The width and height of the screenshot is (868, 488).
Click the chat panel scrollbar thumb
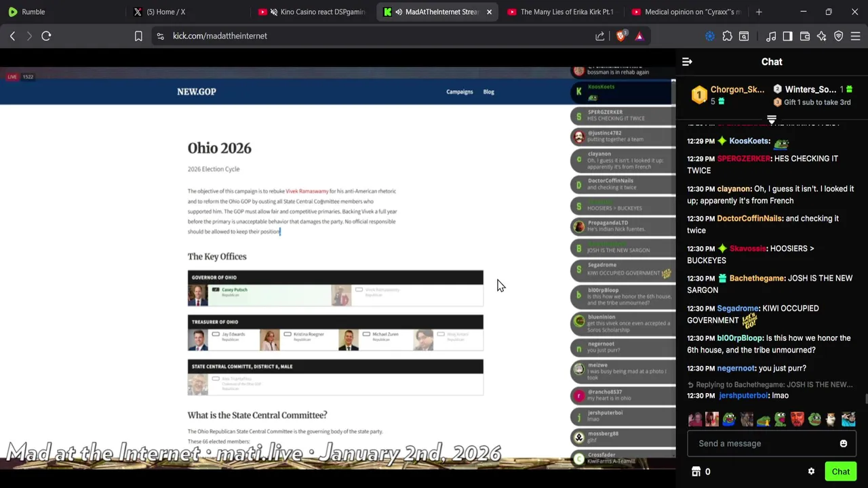(865, 399)
